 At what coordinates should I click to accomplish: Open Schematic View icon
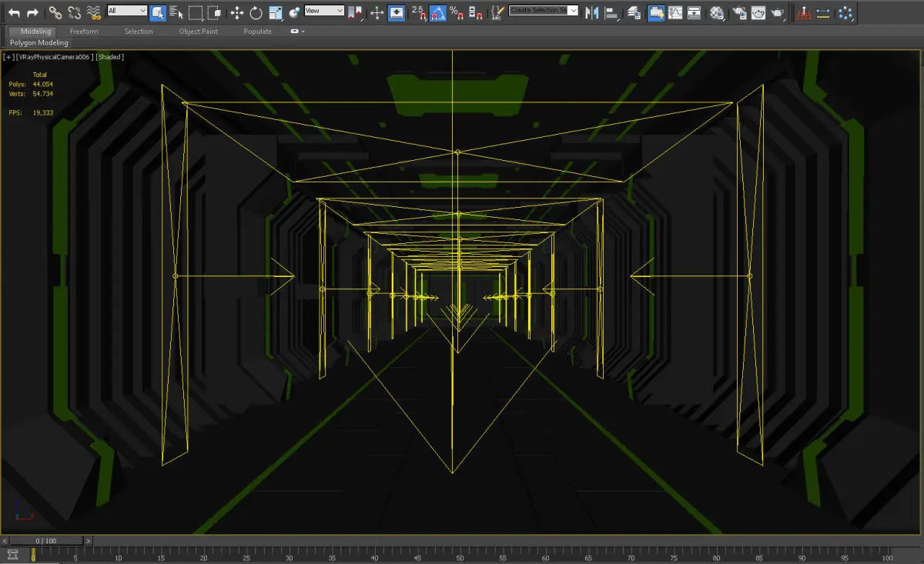(695, 12)
